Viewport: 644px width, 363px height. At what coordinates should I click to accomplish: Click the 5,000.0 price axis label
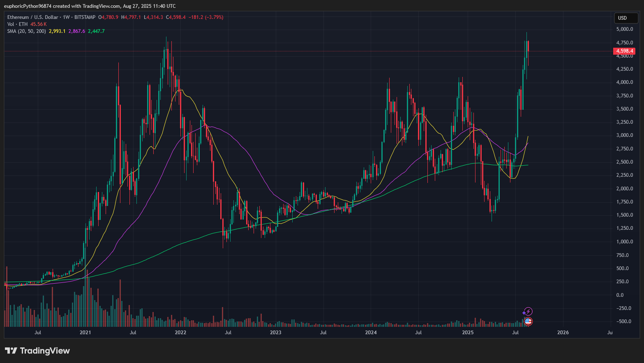coord(624,29)
